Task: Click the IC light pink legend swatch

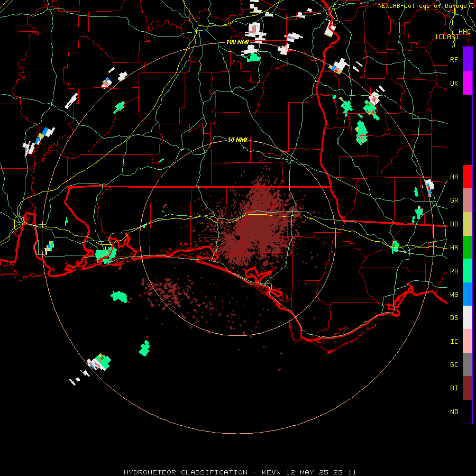Action: (467, 341)
